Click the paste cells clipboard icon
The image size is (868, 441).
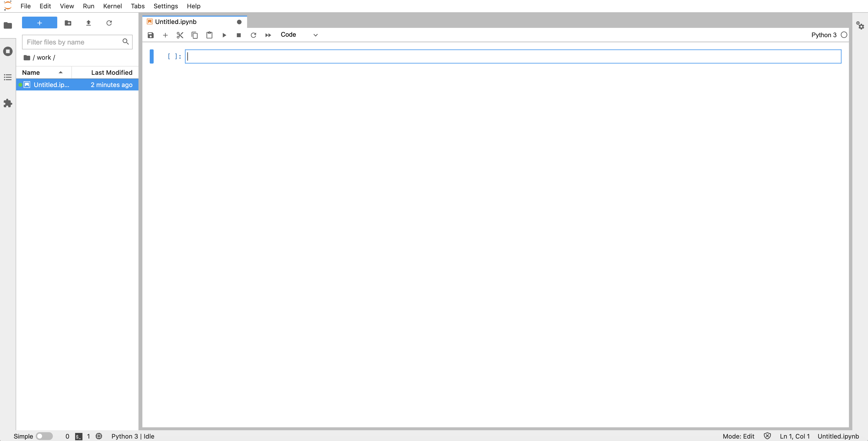click(209, 35)
